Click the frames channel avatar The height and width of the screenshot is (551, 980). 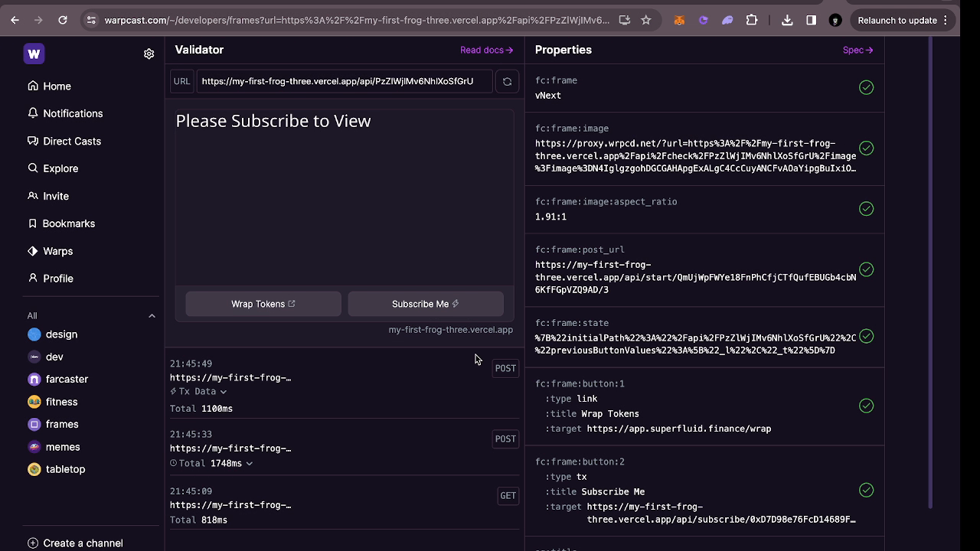pos(34,424)
